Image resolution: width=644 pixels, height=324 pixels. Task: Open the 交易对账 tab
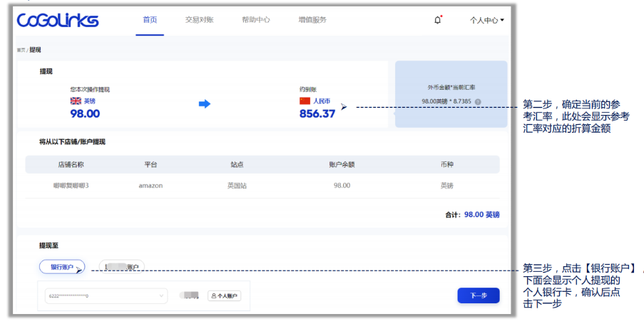pyautogui.click(x=199, y=20)
